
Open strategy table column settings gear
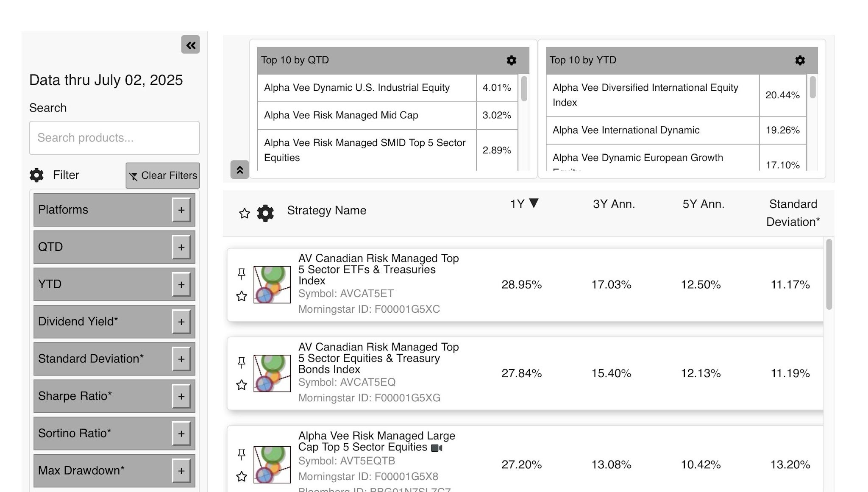[265, 213]
